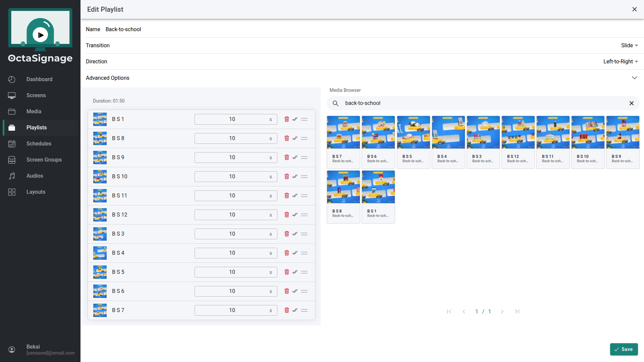Navigate to Screen Groups in sidebar
The image size is (644, 362).
click(44, 160)
